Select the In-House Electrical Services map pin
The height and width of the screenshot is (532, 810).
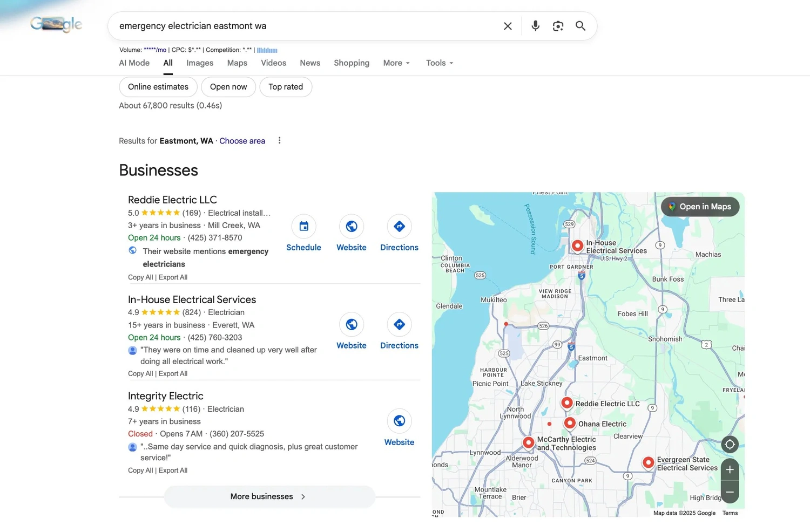point(577,246)
